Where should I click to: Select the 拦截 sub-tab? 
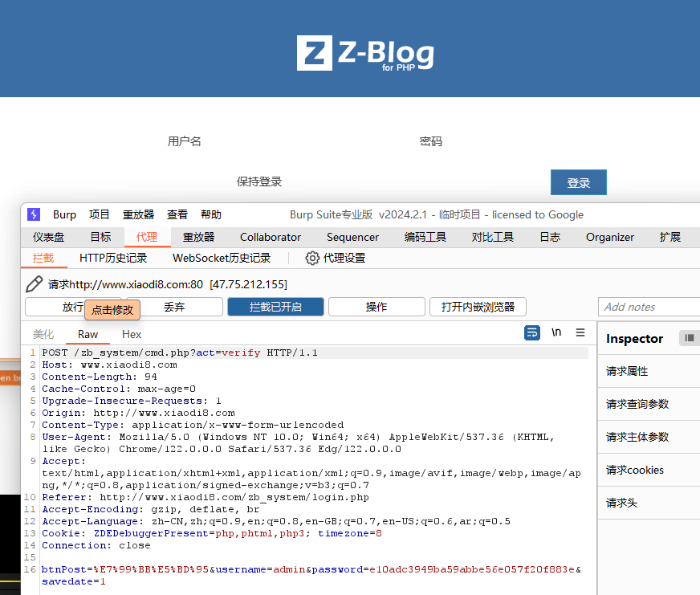[43, 258]
